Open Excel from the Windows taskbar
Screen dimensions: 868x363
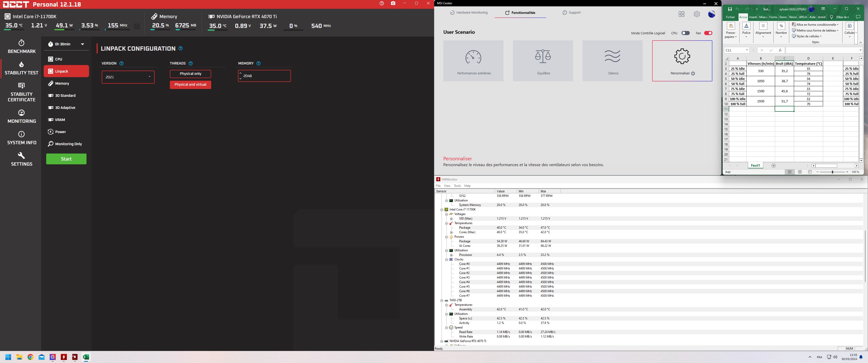click(86, 357)
